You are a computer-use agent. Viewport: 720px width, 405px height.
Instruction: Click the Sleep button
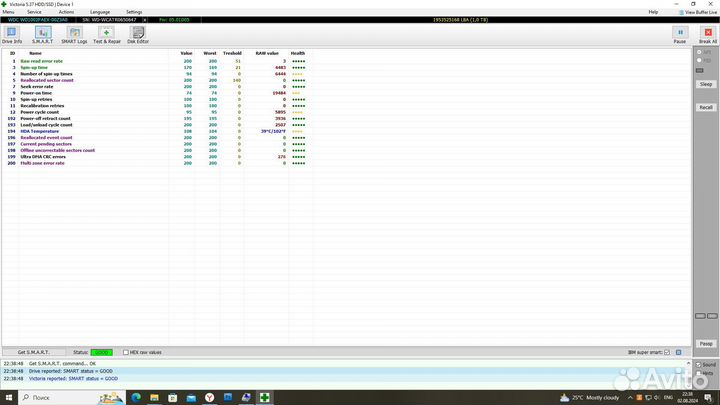tap(706, 84)
